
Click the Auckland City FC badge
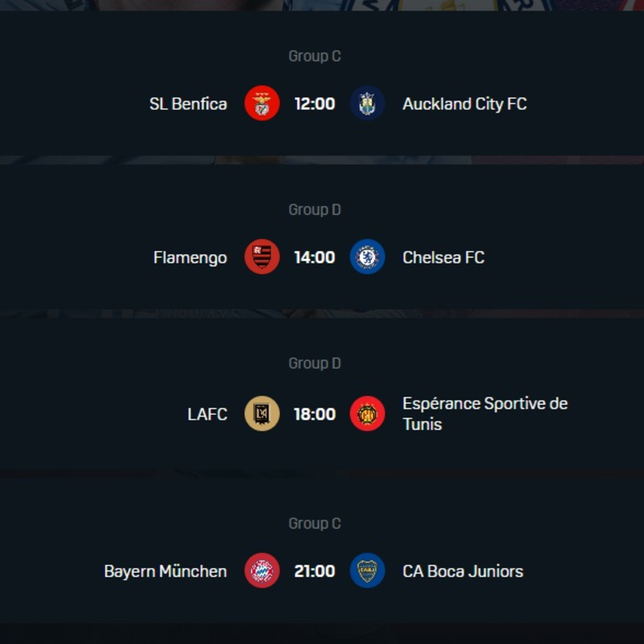coord(367,103)
